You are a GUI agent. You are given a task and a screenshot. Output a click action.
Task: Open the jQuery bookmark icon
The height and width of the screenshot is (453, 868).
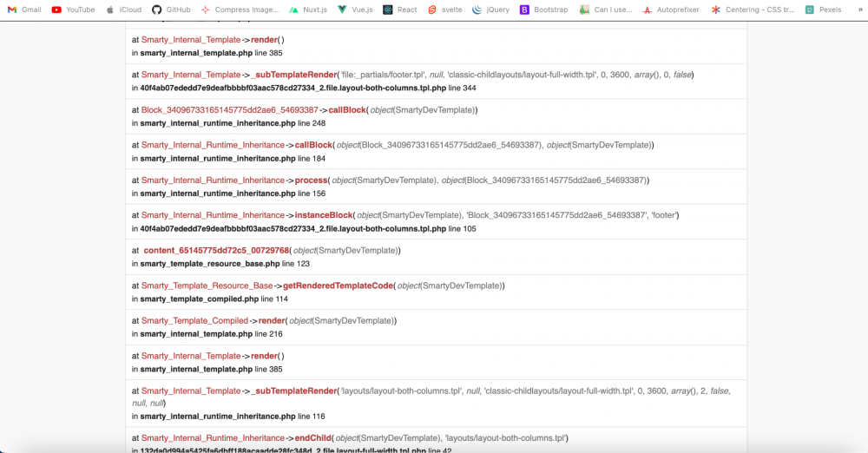click(x=477, y=10)
